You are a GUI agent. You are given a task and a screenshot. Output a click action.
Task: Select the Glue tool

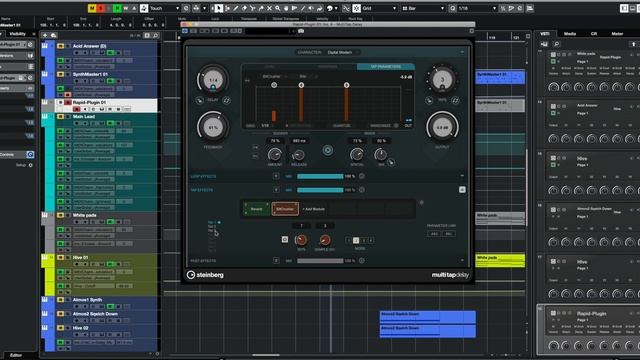tap(261, 8)
